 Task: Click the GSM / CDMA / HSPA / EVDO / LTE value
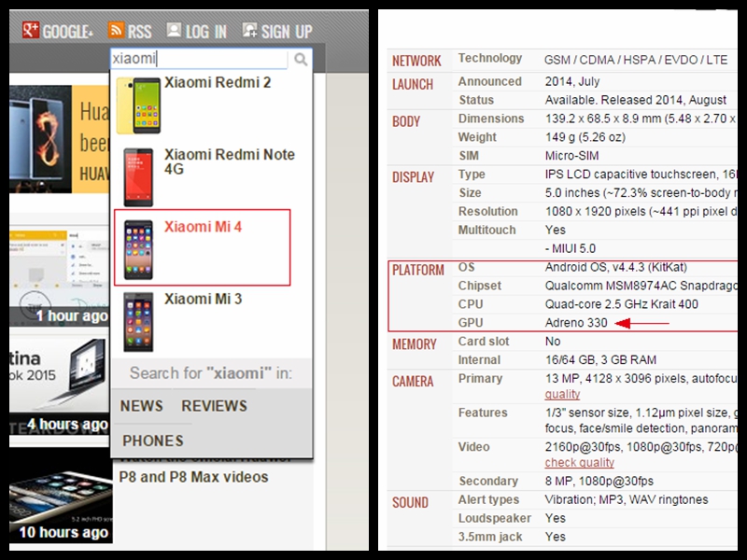(x=636, y=60)
